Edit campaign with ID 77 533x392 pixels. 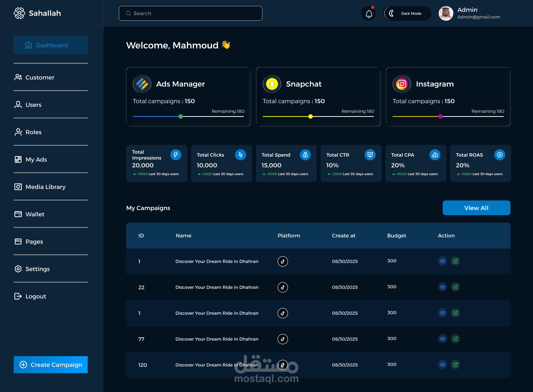455,339
